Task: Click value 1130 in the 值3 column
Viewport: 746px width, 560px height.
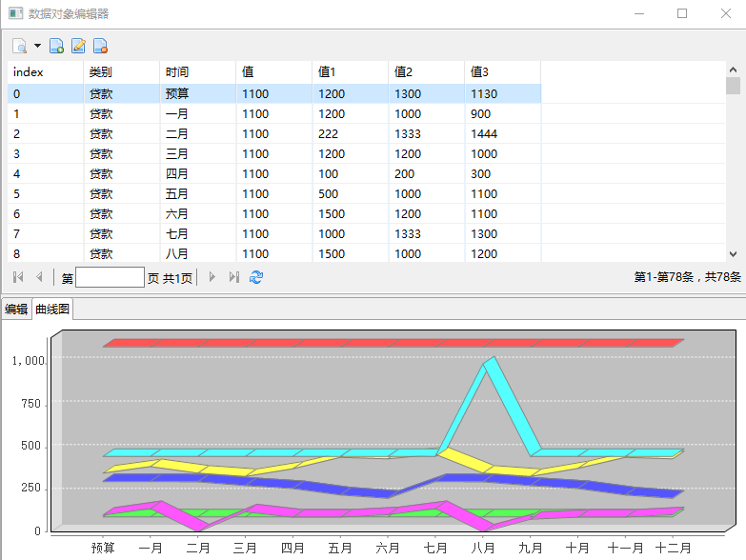Action: coord(484,94)
